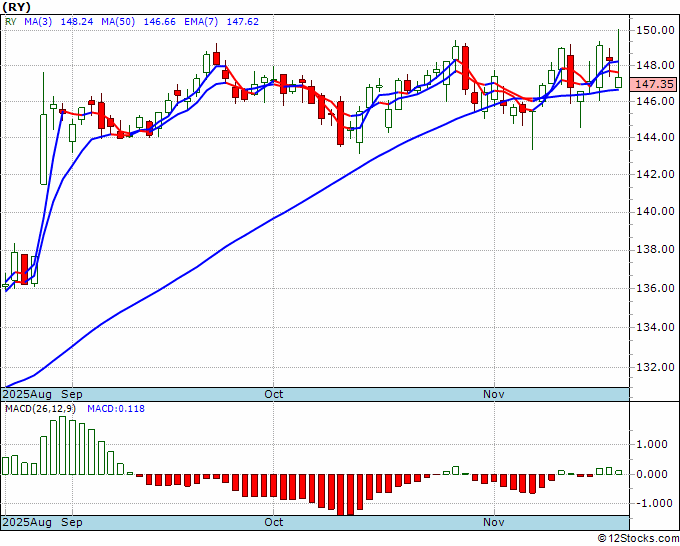Image resolution: width=680 pixels, height=546 pixels.
Task: Click the 150.00 price axis label
Action: [655, 30]
